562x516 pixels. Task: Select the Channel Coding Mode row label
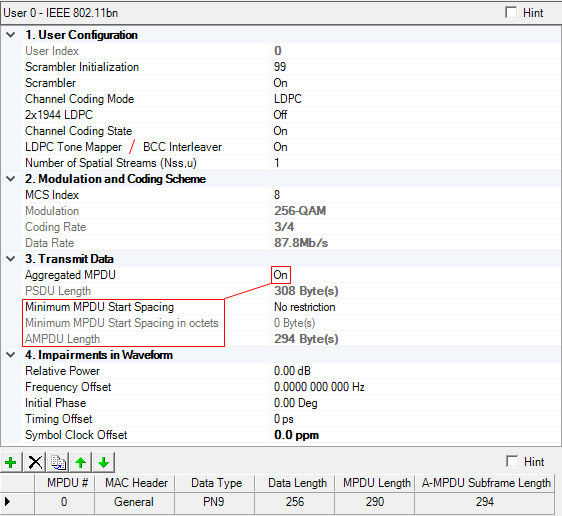tap(80, 99)
